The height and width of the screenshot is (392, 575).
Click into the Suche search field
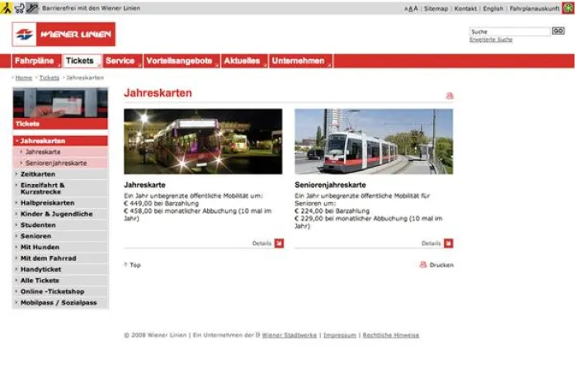pyautogui.click(x=510, y=31)
